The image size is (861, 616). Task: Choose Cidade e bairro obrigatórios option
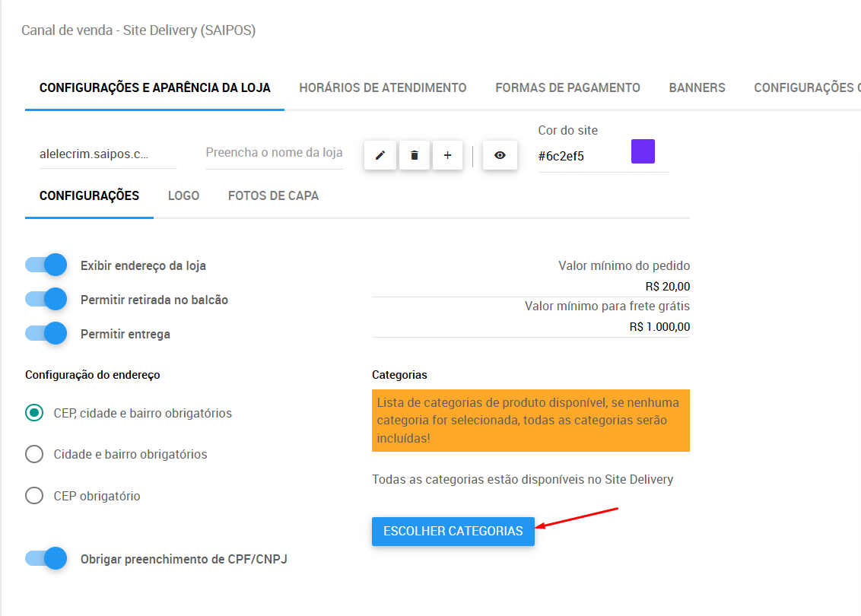[x=34, y=454]
